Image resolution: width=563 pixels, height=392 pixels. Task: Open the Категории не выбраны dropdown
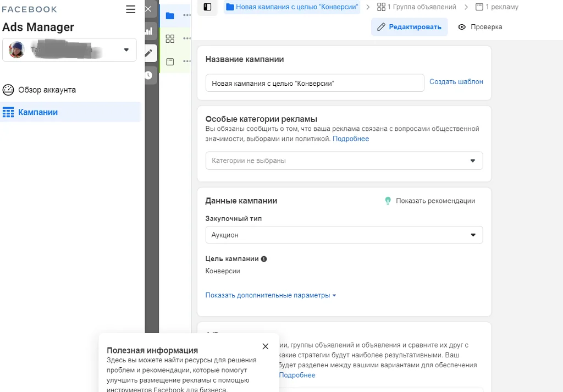pos(344,161)
